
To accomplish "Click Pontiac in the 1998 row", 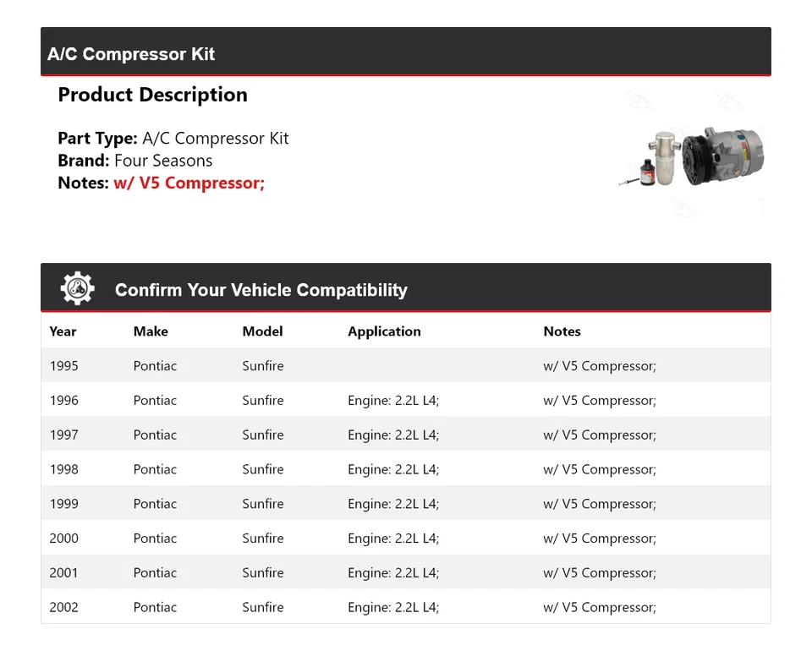I will click(155, 470).
